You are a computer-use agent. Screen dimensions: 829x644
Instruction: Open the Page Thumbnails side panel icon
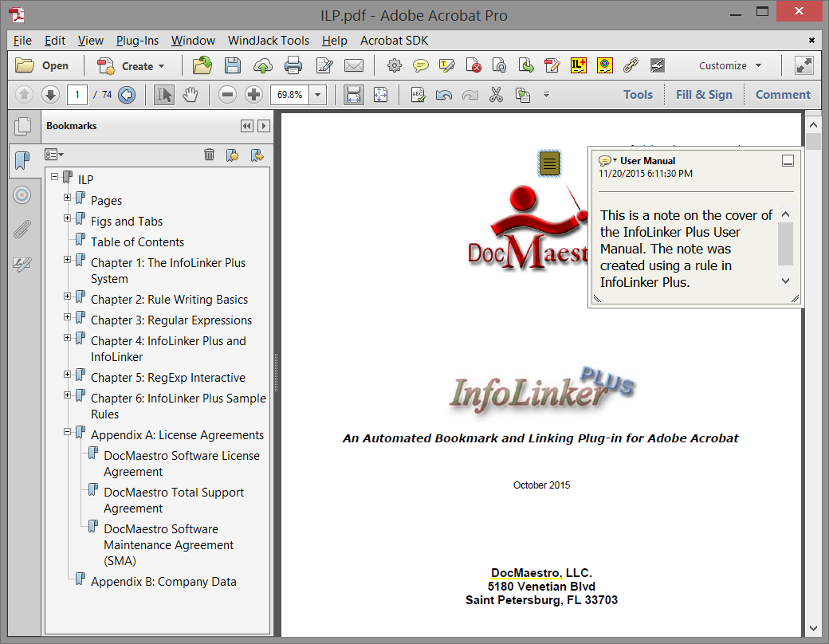[23, 126]
